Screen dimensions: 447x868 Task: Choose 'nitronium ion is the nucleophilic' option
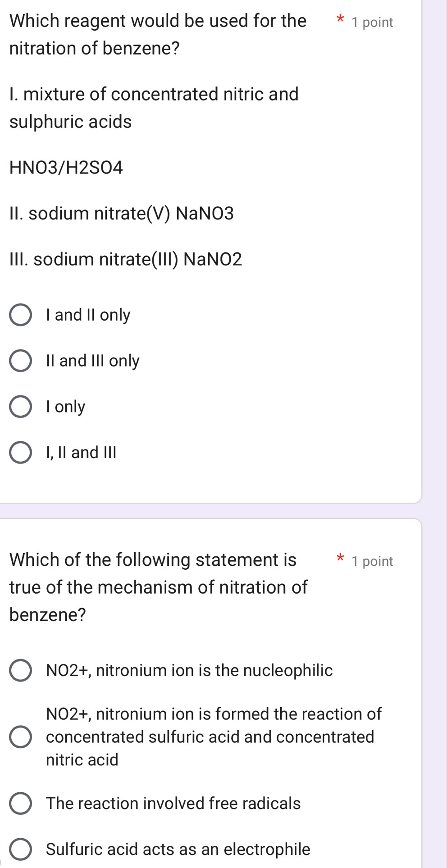[x=21, y=670]
